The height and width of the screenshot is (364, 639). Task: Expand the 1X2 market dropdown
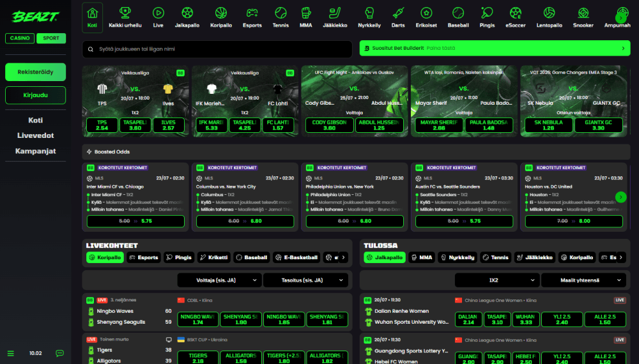(497, 280)
